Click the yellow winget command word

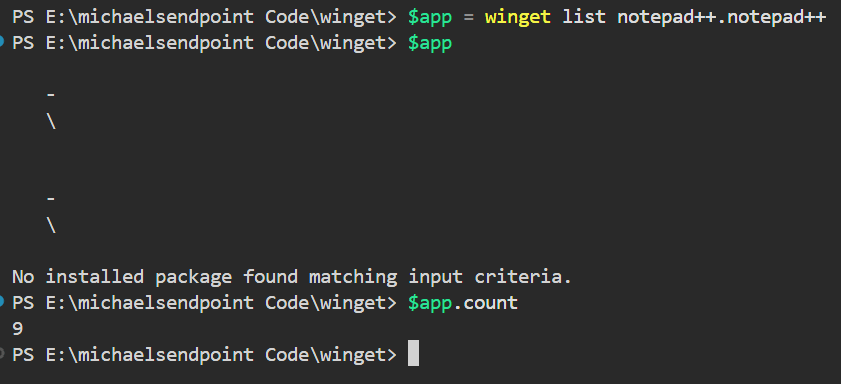coord(518,17)
